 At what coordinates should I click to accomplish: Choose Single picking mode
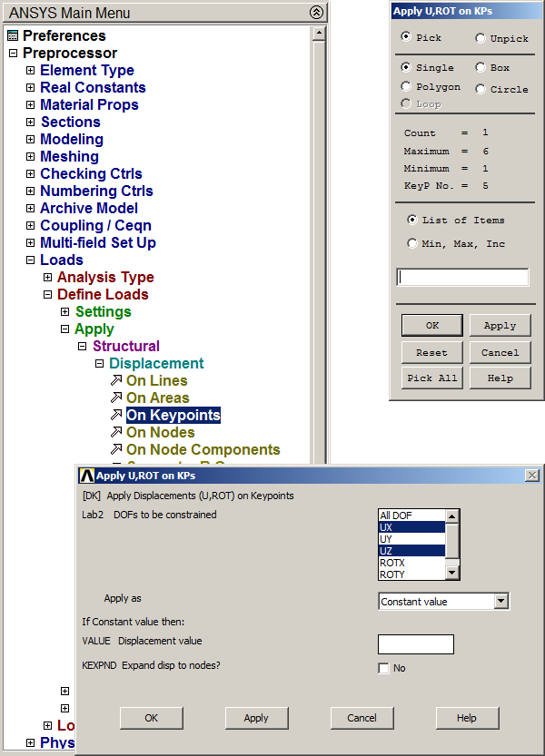click(406, 67)
